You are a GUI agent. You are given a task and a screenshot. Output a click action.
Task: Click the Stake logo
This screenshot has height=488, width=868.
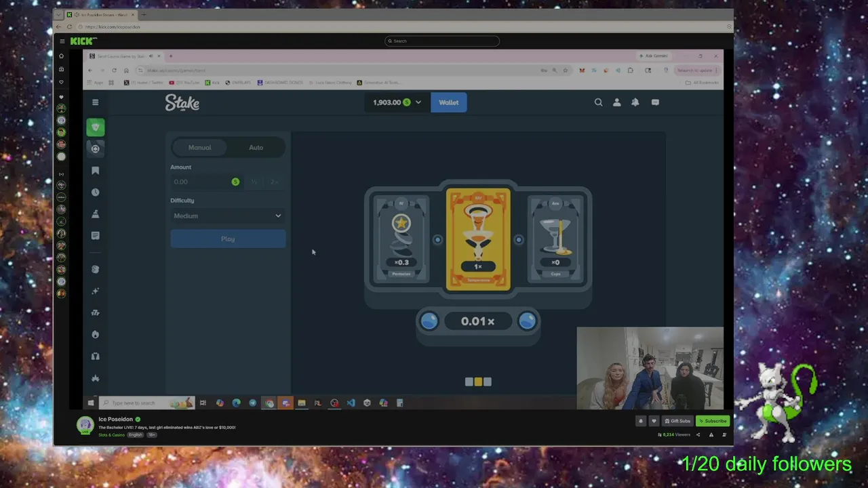pos(182,102)
